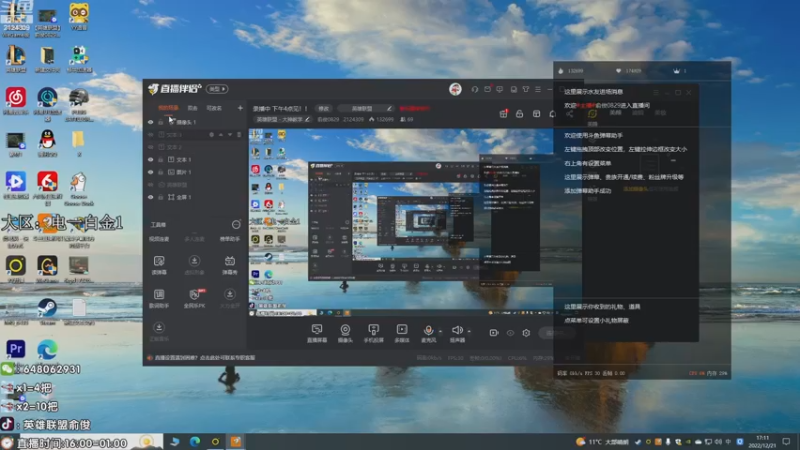Edit the 英雄联盟 category label
Image resolution: width=800 pixels, height=450 pixels.
tap(366, 108)
